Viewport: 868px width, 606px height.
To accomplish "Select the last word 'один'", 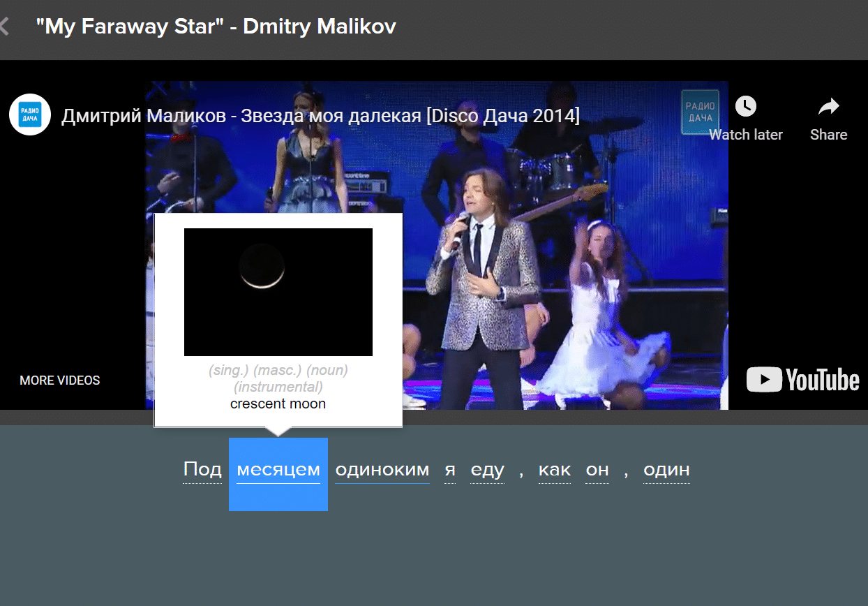I will pyautogui.click(x=666, y=471).
